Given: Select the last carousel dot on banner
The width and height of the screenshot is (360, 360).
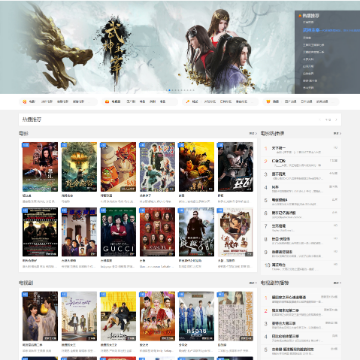Looking at the screenshot, I should pos(193,90).
